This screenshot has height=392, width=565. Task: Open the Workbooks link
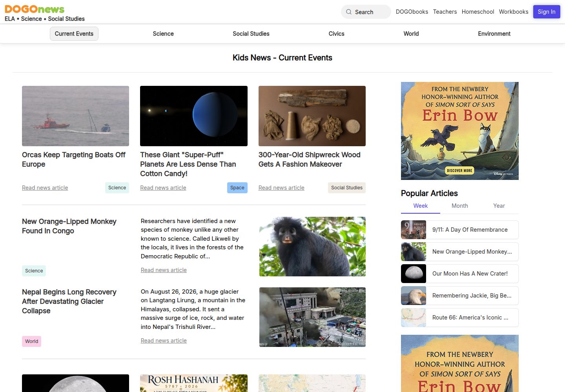click(x=514, y=12)
